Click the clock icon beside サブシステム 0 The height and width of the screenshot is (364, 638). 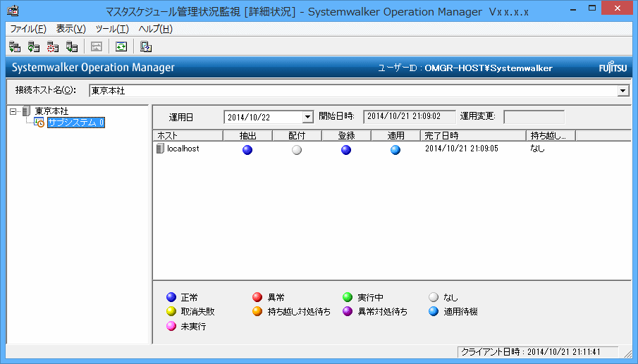point(39,123)
